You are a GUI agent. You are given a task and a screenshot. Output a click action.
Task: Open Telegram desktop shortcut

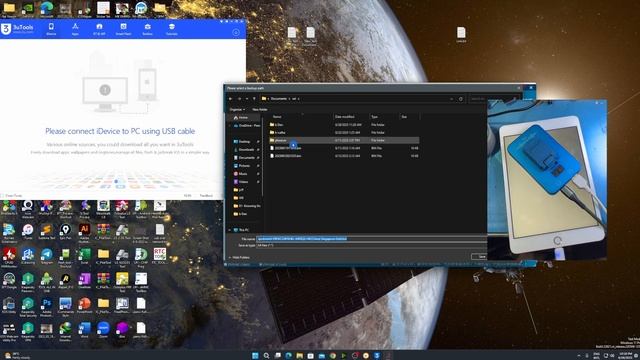pos(47,257)
